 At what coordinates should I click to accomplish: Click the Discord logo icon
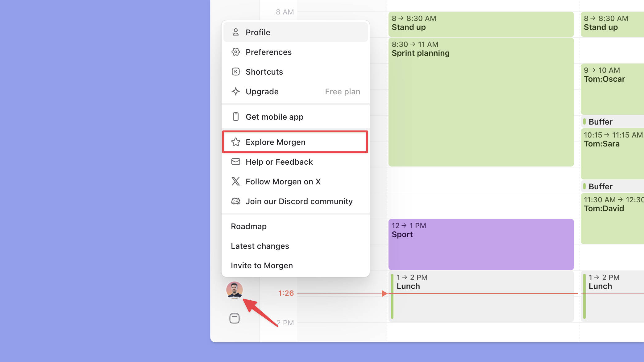(x=236, y=201)
